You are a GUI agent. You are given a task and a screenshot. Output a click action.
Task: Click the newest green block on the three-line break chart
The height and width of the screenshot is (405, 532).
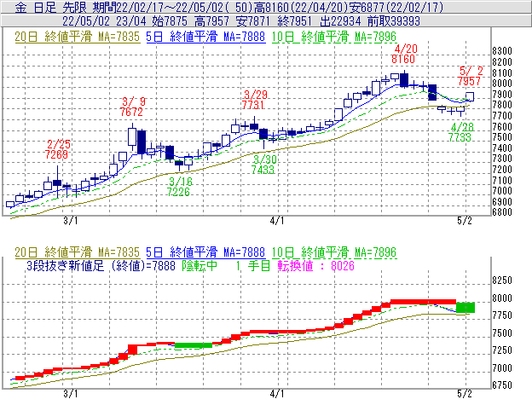tap(465, 307)
